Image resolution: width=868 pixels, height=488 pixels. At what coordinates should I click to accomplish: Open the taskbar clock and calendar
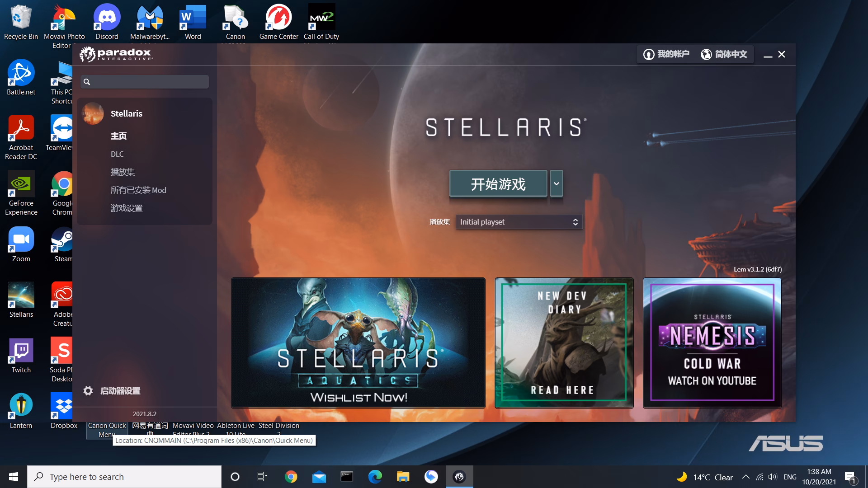coord(819,477)
